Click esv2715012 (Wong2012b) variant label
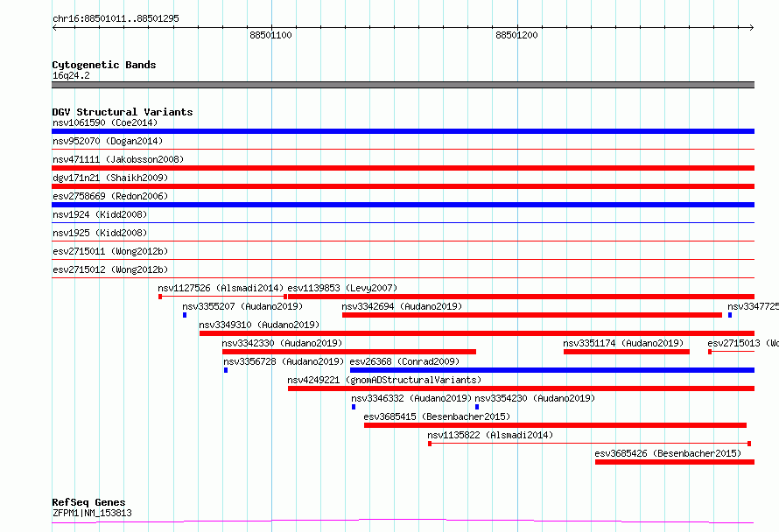 (x=110, y=269)
